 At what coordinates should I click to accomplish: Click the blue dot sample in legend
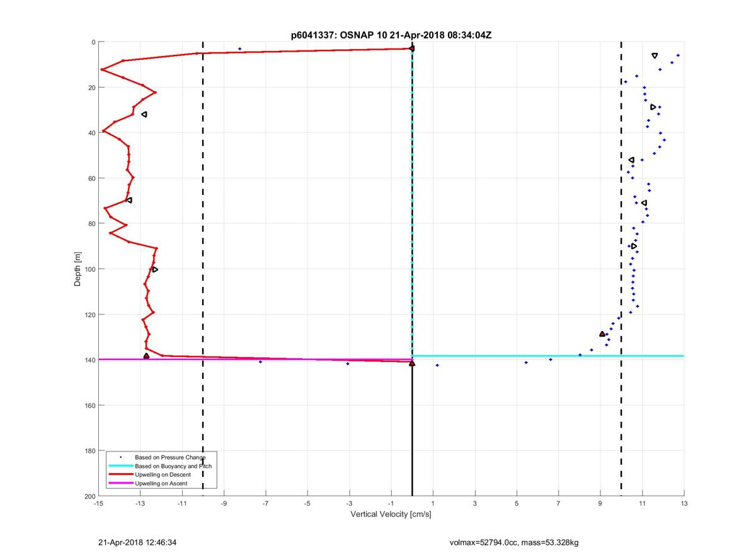click(x=120, y=456)
